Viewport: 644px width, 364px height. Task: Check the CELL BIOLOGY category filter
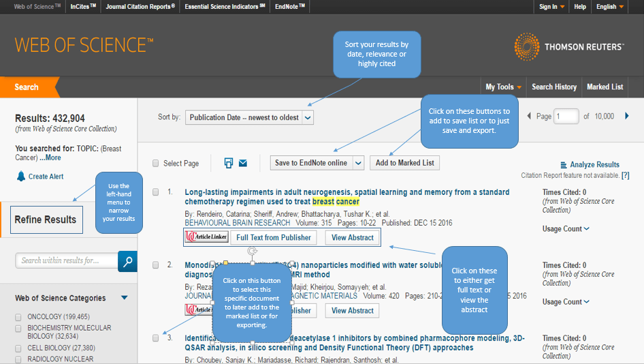pos(18,348)
